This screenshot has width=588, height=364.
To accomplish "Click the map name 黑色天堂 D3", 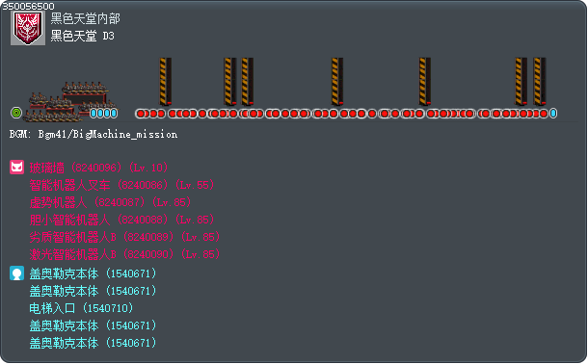I will tap(83, 36).
